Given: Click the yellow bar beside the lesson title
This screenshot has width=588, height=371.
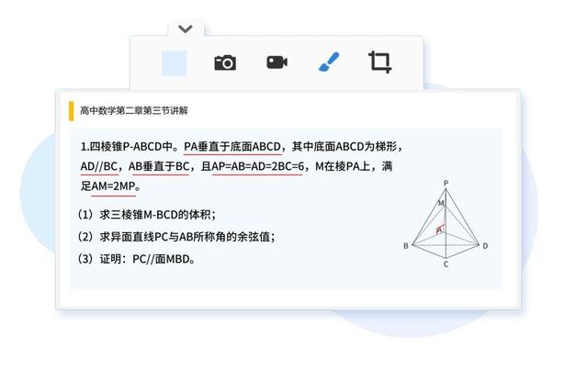Looking at the screenshot, I should pos(71,111).
